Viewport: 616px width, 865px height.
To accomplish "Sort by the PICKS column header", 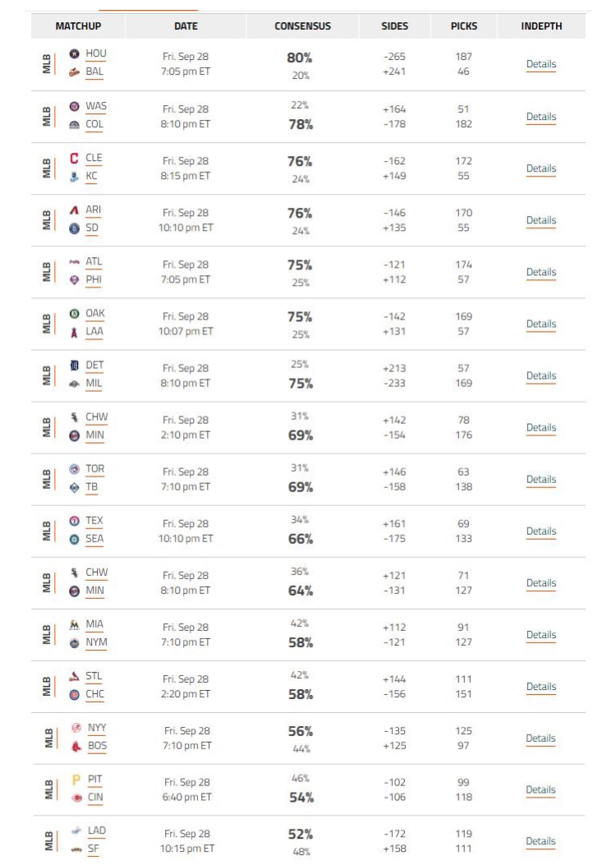I will (x=464, y=26).
